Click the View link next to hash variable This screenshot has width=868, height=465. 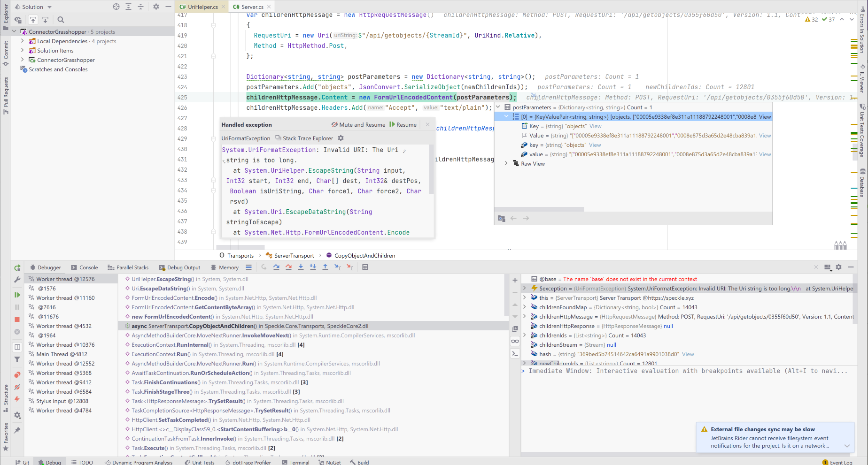point(688,354)
